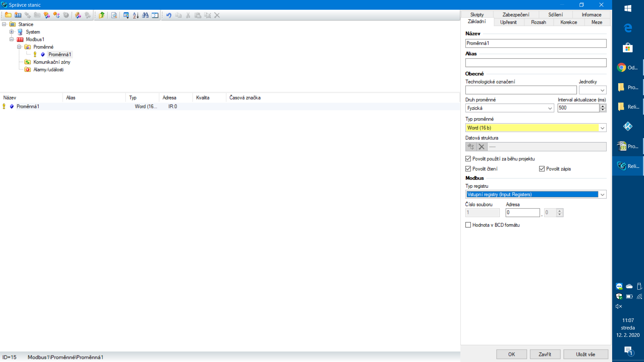This screenshot has height=362, width=644.
Task: Uncheck Povolit zápis checkbox
Action: click(542, 169)
